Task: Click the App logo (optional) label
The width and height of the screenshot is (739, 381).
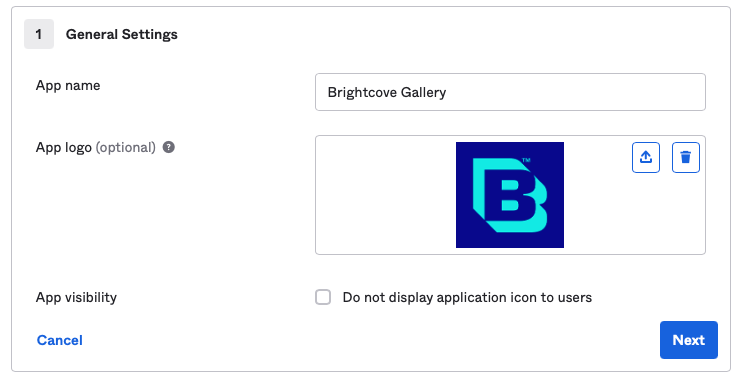Action: pyautogui.click(x=96, y=148)
